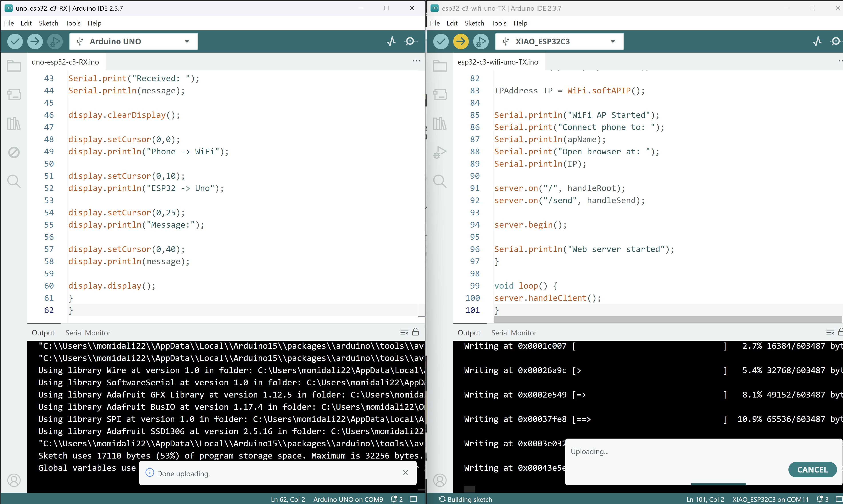Viewport: 843px width, 504px height.
Task: Click Verify button in left UNO window
Action: click(15, 41)
